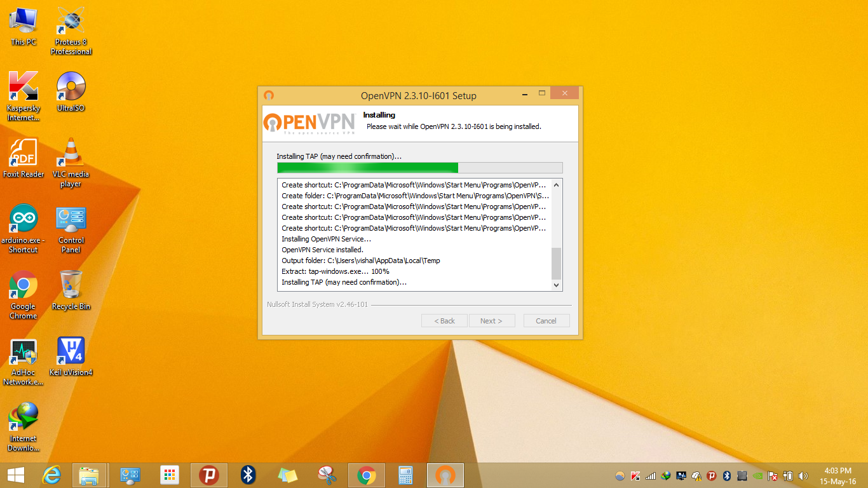The height and width of the screenshot is (488, 868).
Task: Open This PC desktop icon
Action: coord(24,26)
